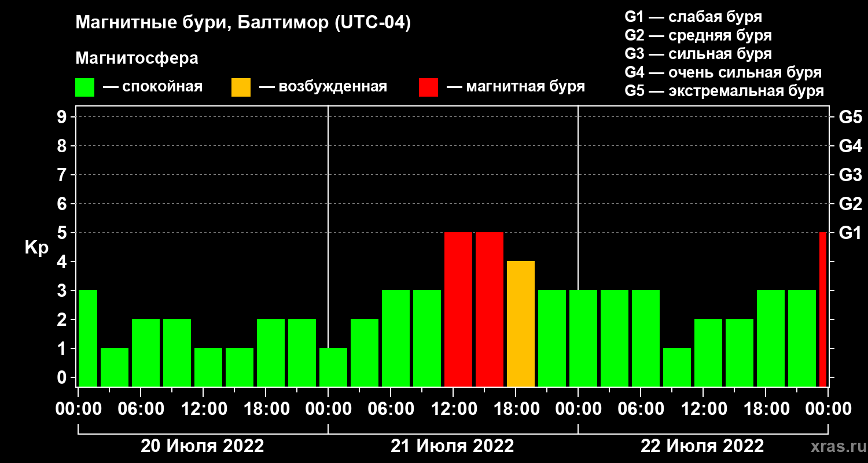Image resolution: width=868 pixels, height=463 pixels.
Task: Click the 'G2' label on the right axis
Action: coord(850,204)
